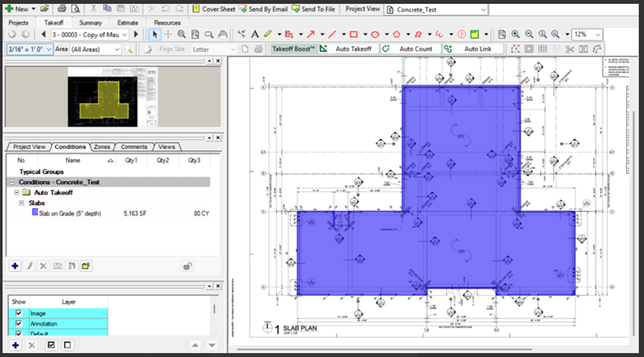Open the 12% zoom level dropdown
Screen dimensions: 644x357
coord(597,35)
